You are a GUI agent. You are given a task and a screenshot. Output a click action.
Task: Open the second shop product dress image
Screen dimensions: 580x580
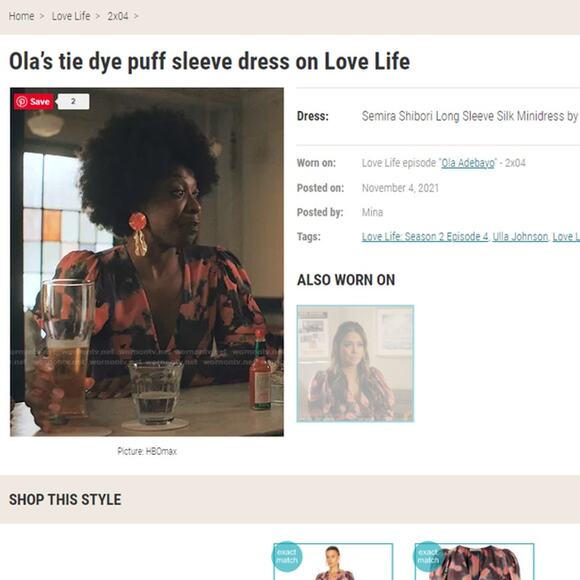(x=475, y=562)
